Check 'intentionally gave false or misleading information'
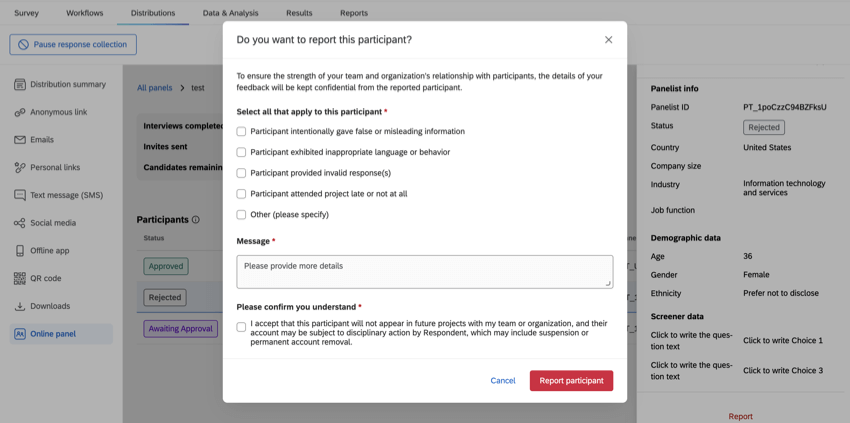 click(241, 132)
